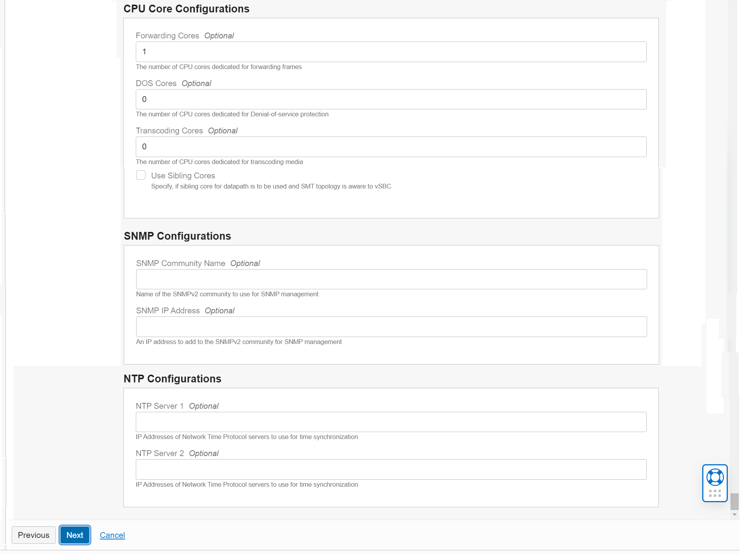
Task: Click Next to proceed
Action: click(74, 535)
